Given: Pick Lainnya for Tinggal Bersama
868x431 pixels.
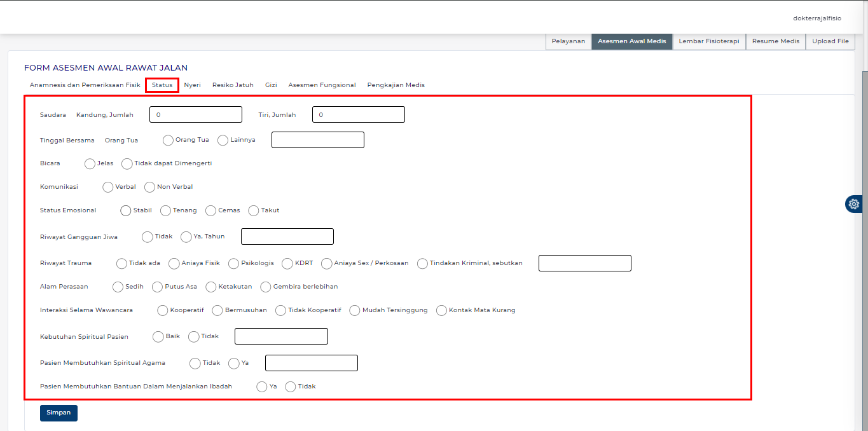Looking at the screenshot, I should [x=223, y=140].
